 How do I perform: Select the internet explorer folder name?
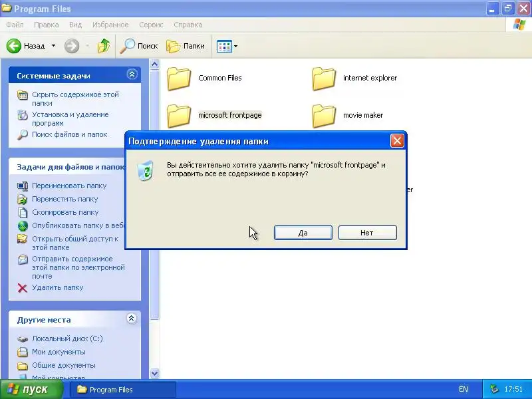tap(370, 78)
